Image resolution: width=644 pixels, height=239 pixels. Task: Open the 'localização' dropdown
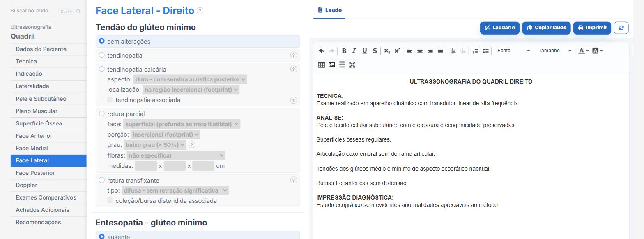[x=191, y=89]
